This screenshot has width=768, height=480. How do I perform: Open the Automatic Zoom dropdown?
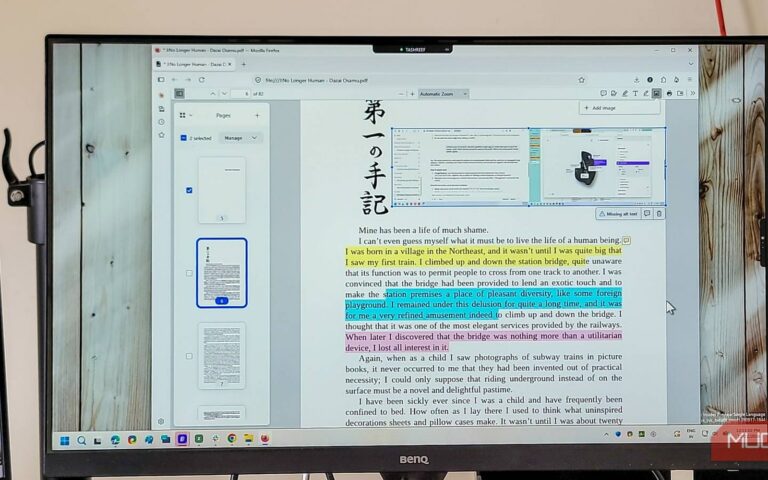tap(443, 94)
